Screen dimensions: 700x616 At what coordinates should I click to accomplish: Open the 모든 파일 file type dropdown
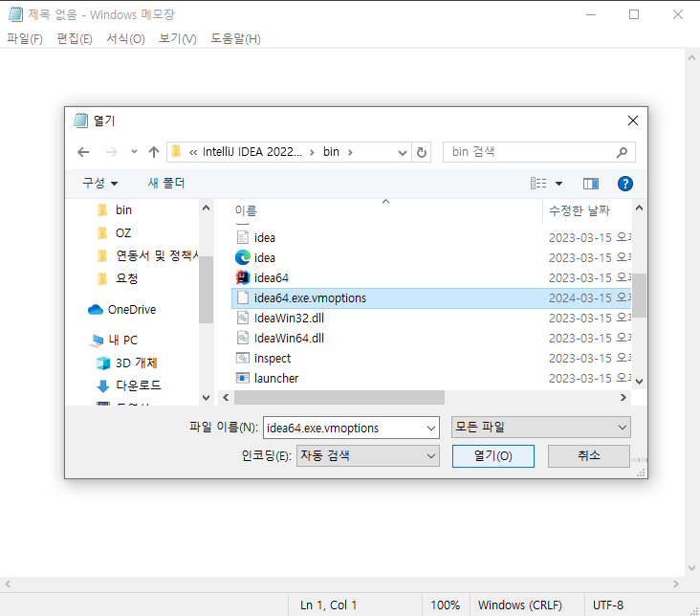pyautogui.click(x=540, y=427)
